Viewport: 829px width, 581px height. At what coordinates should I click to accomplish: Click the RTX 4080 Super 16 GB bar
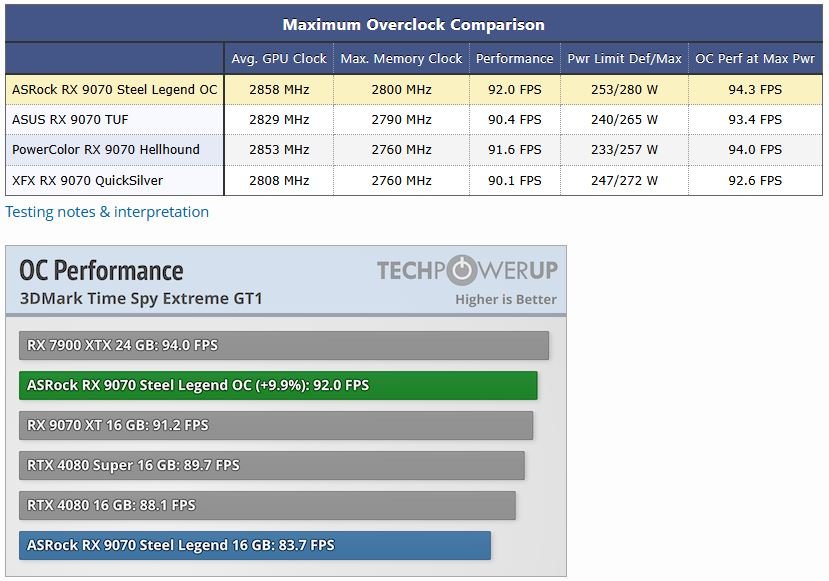pyautogui.click(x=272, y=465)
